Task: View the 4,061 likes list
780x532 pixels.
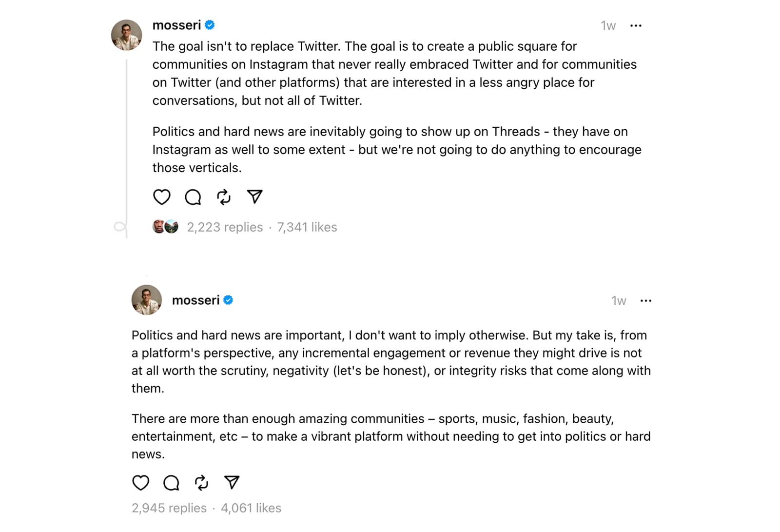Action: (x=251, y=508)
